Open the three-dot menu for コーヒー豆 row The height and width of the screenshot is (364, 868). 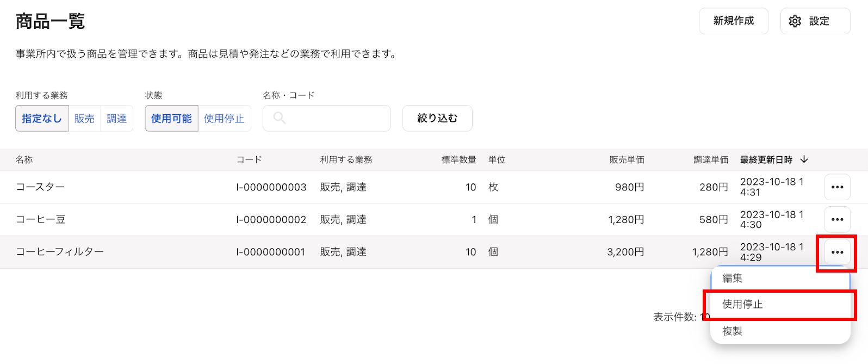click(838, 220)
